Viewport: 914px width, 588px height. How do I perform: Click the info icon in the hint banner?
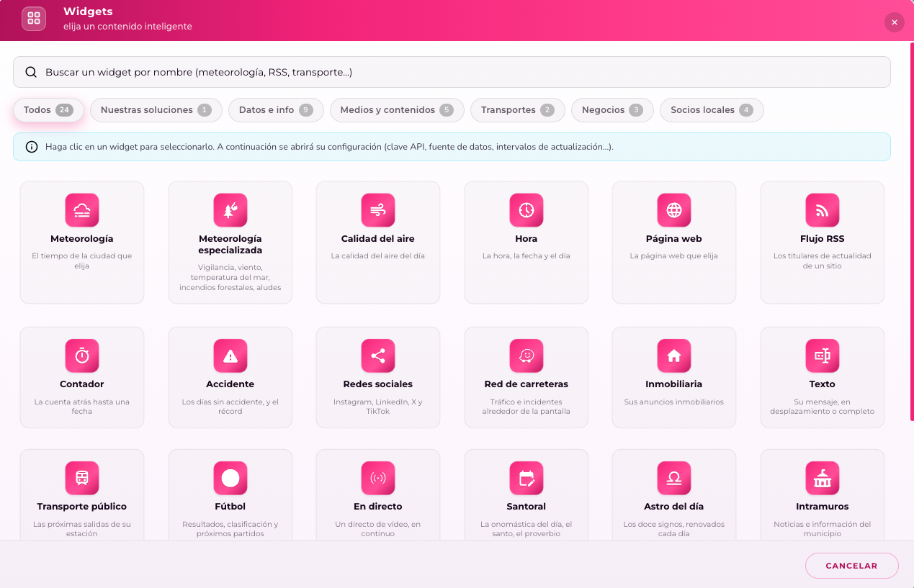coord(32,147)
